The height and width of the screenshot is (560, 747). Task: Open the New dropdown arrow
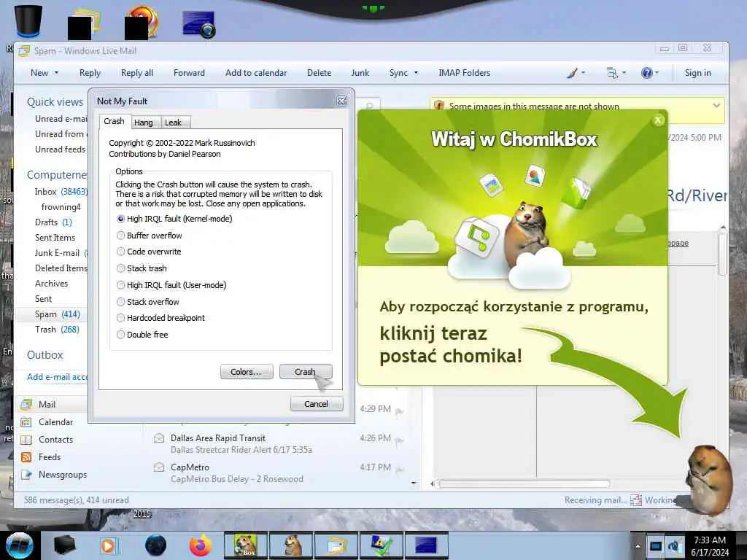pyautogui.click(x=56, y=73)
